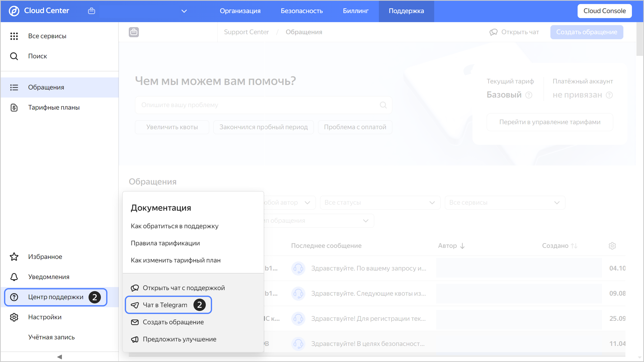
Task: Open Notifications bell icon
Action: 14,277
